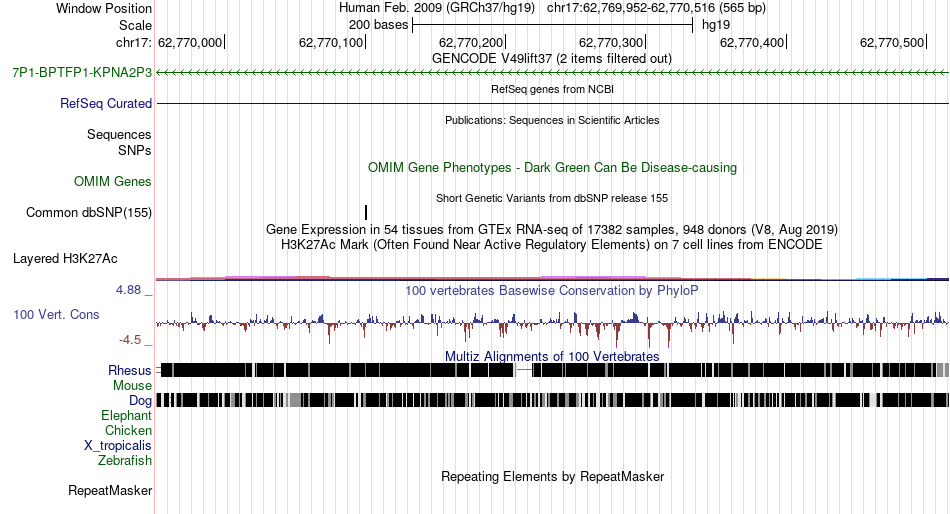Click the SNPs publications track label

(x=135, y=150)
